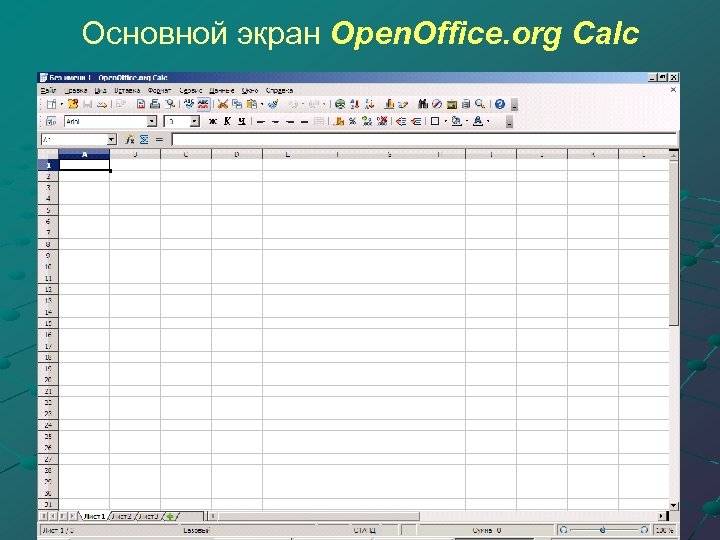Open Font Color dropdown arrow
Image resolution: width=720 pixels, height=540 pixels.
488,122
